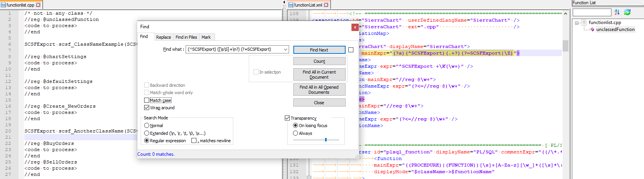
Task: Click the Count button
Action: [319, 61]
